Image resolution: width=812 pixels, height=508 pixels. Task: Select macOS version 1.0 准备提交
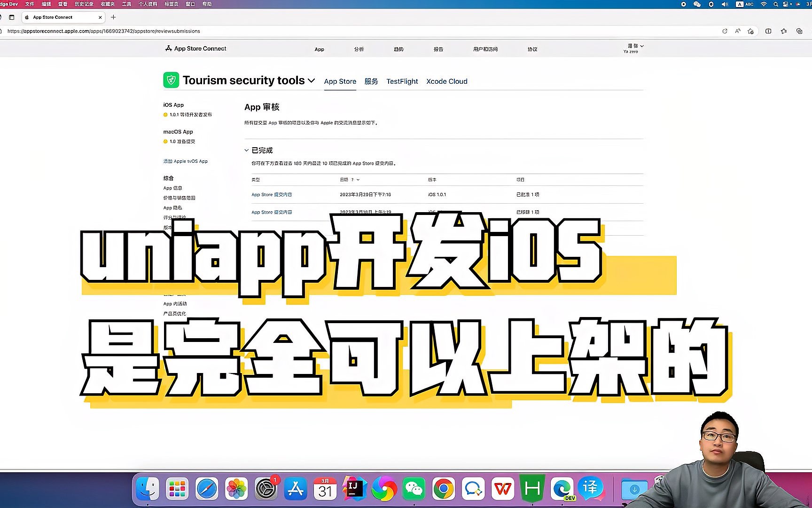tap(179, 142)
